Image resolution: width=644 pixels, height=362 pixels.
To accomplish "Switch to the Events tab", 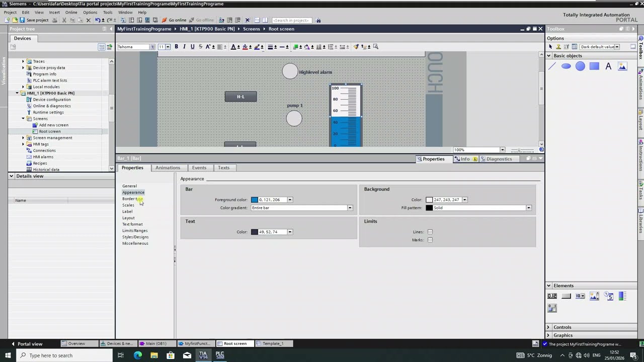I will pyautogui.click(x=199, y=167).
